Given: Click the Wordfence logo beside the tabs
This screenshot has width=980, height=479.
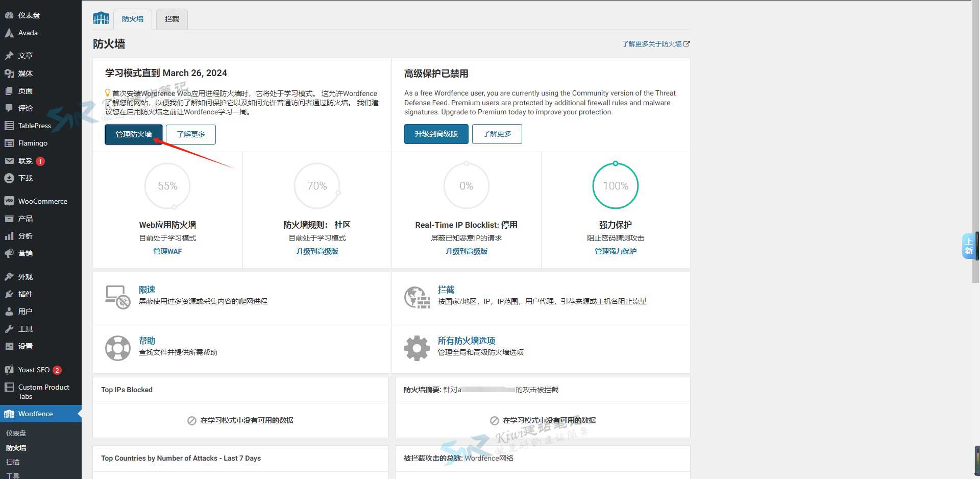Looking at the screenshot, I should tap(101, 19).
